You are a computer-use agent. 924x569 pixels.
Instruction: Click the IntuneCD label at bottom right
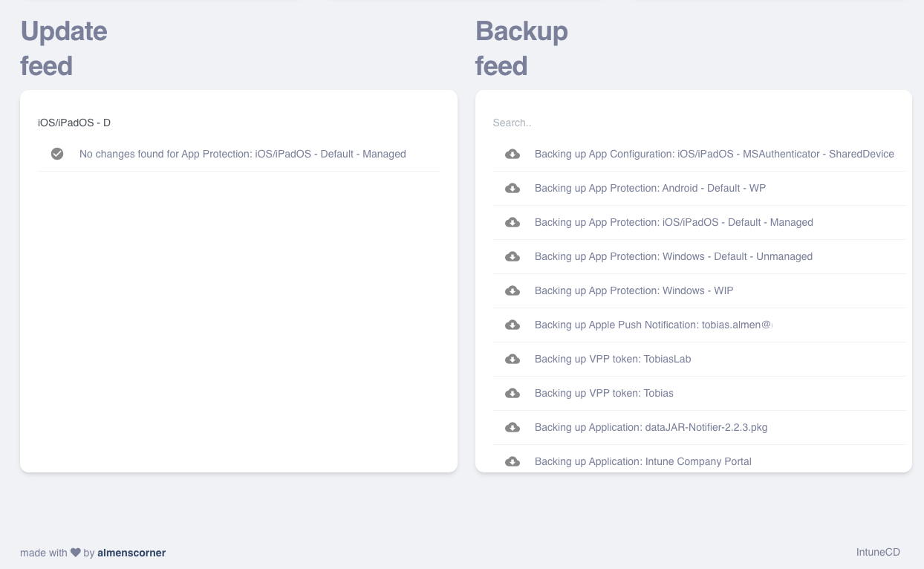877,552
